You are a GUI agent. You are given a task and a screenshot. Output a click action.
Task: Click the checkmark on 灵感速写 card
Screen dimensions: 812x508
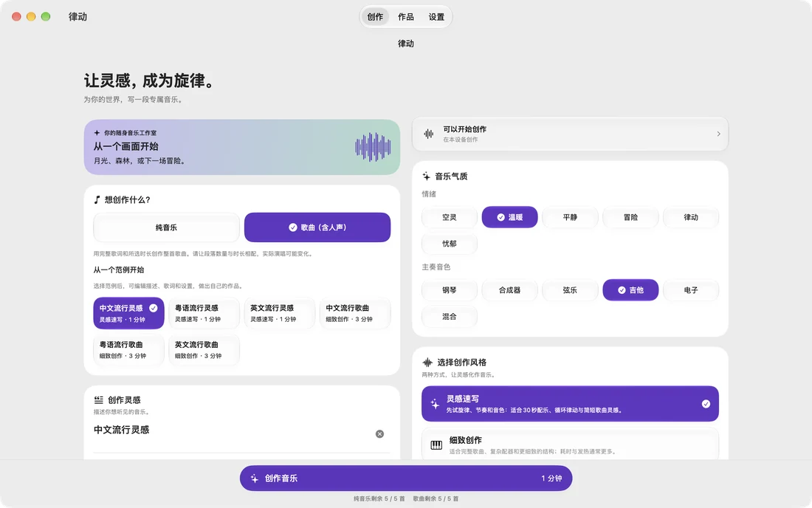pos(706,404)
